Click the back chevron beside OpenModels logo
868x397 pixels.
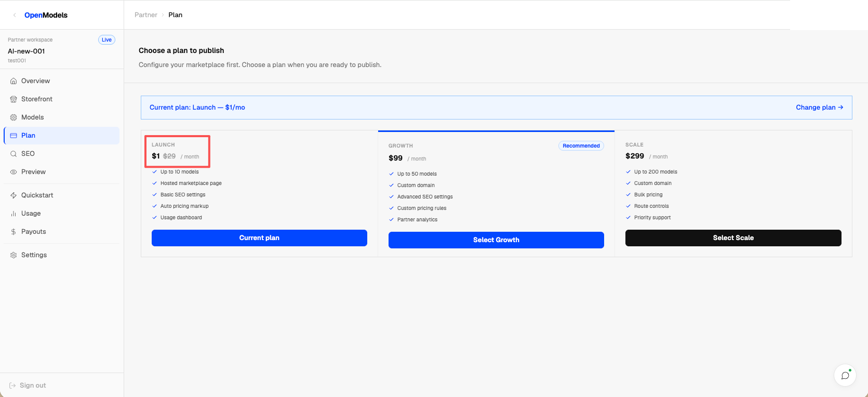tap(15, 15)
